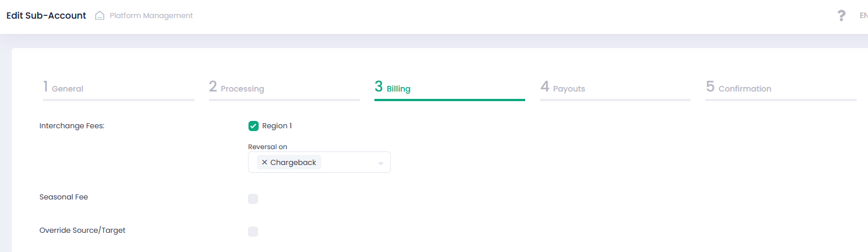Click the Interchange Fees label
This screenshot has width=868, height=252.
(72, 126)
